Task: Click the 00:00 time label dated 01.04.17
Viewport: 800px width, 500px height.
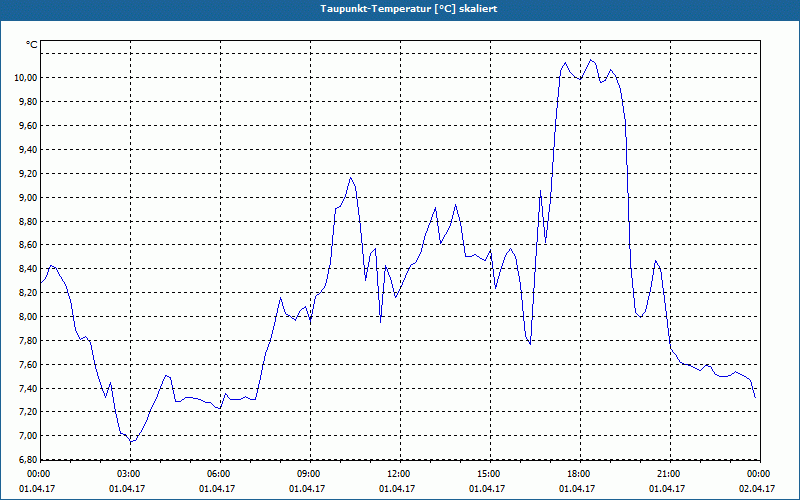Action: (x=38, y=474)
